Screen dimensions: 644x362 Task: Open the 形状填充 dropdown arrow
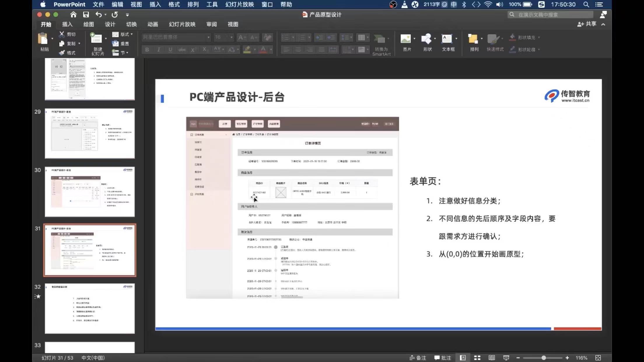539,38
